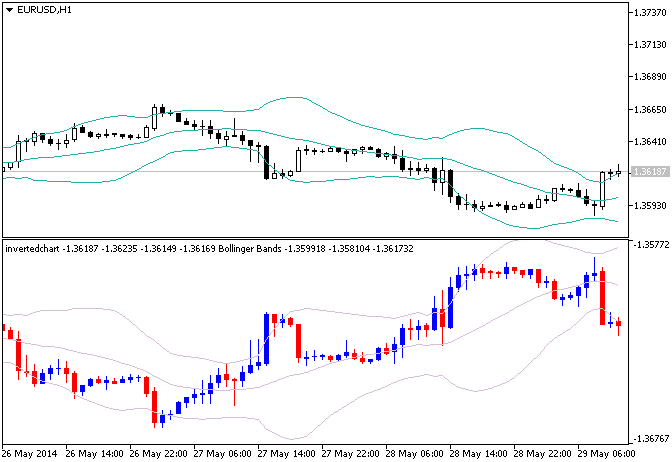The height and width of the screenshot is (462, 672).
Task: Click the -1.35772 scale label in subwindow
Action: pos(650,244)
